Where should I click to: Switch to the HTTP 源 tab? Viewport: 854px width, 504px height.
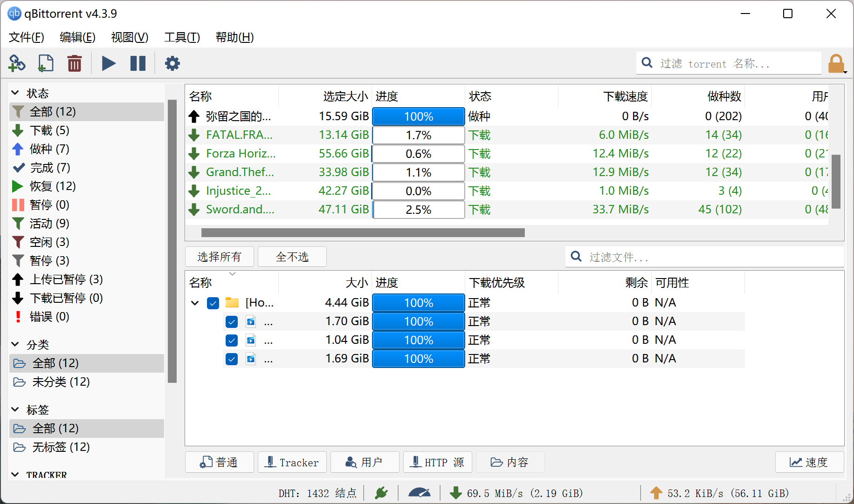click(x=438, y=462)
